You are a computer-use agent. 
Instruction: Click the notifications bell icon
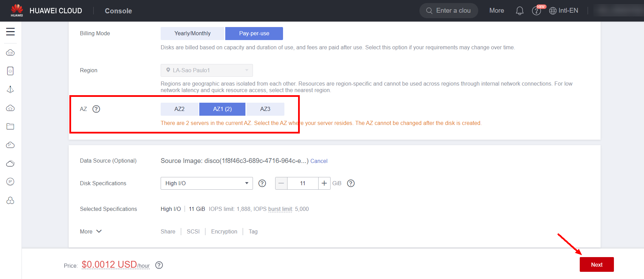click(519, 11)
